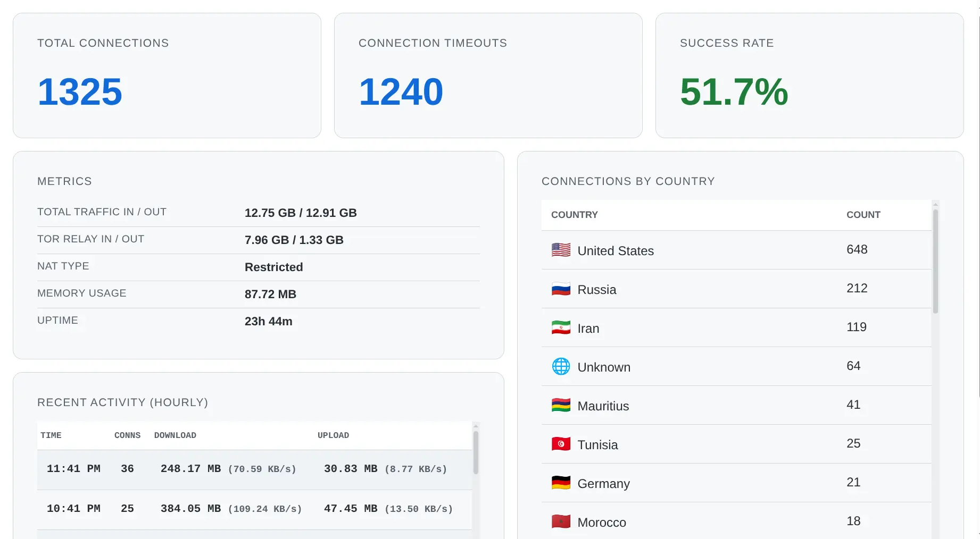
Task: Click the NAT TYPE label
Action: point(63,266)
